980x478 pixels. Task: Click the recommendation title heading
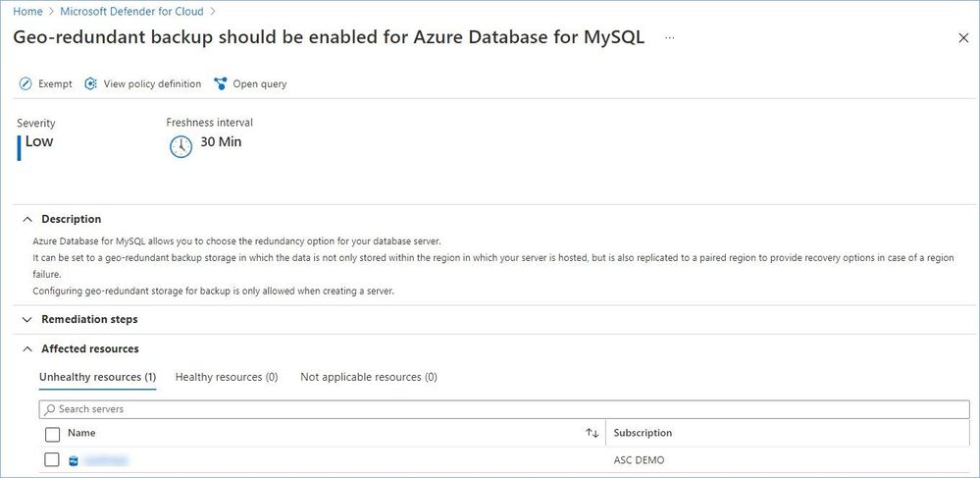click(329, 37)
